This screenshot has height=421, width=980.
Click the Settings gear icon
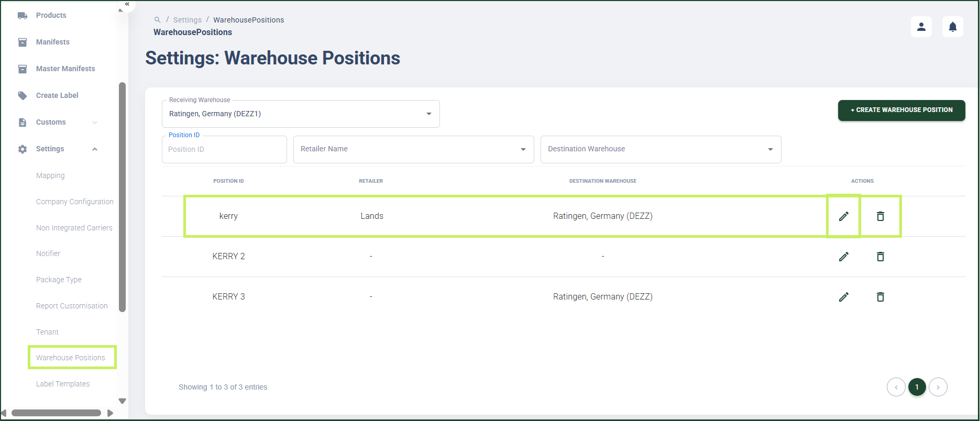click(x=23, y=149)
